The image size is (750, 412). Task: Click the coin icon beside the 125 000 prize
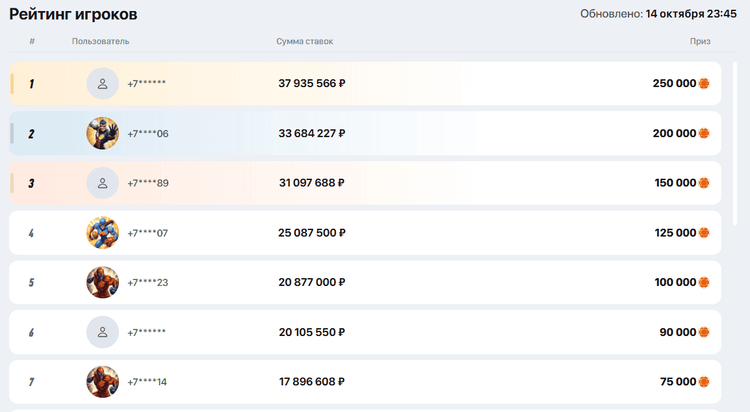(704, 233)
